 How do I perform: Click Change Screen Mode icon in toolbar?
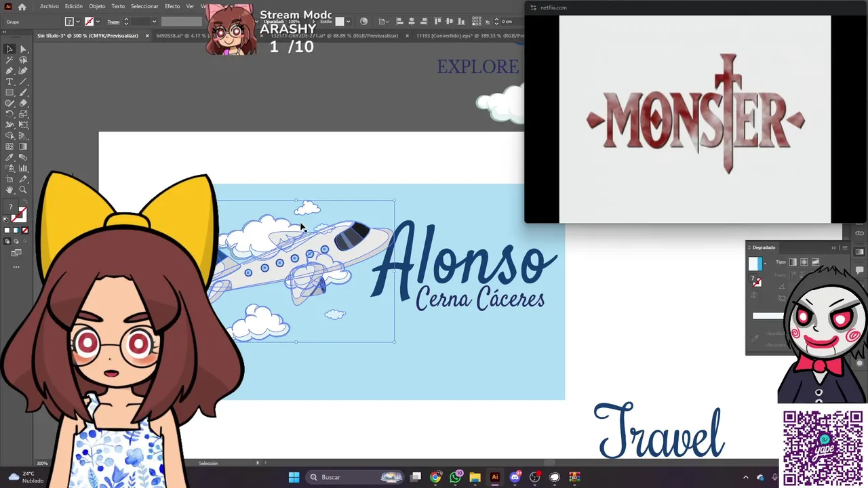pos(16,253)
